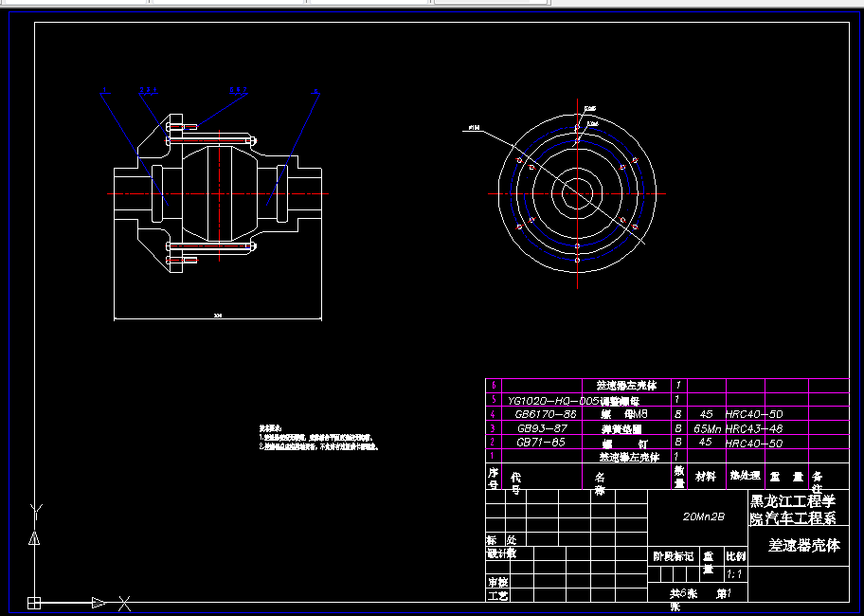Select sheet count text 共6张
864x616 pixels.
[683, 594]
